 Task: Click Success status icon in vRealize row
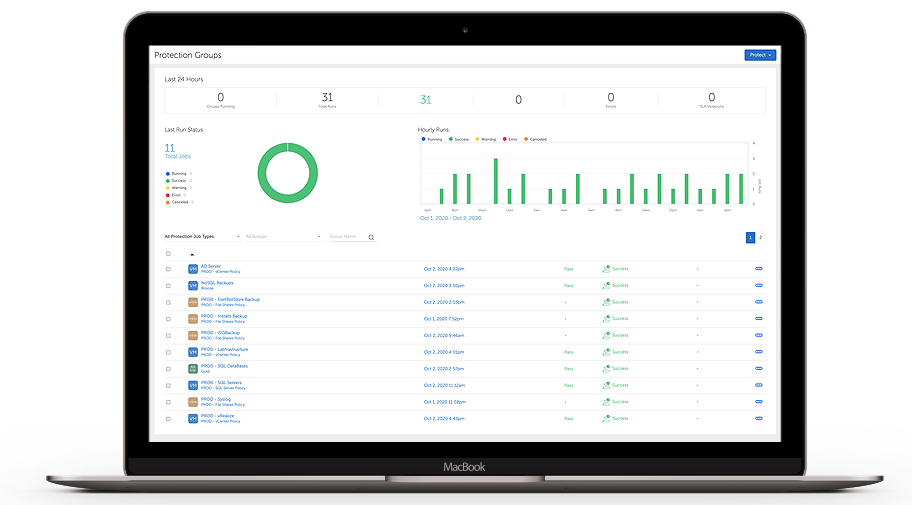pos(606,418)
